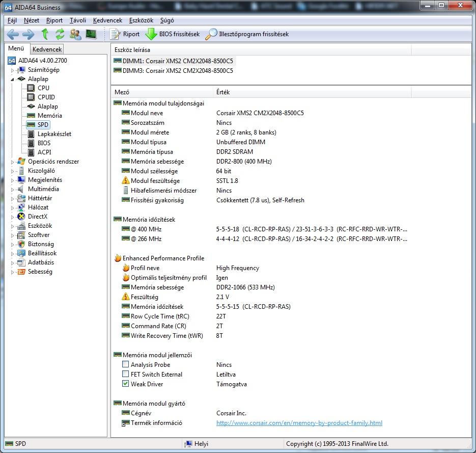
Task: Click the Helyi status bar entry
Action: [197, 444]
